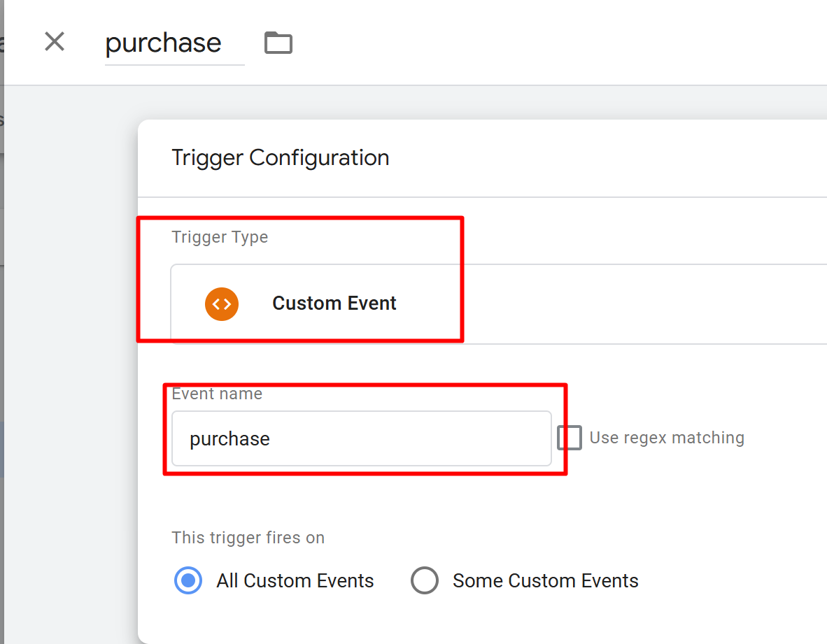The height and width of the screenshot is (644, 827).
Task: Click the "Some Custom Events" label text
Action: coord(545,581)
